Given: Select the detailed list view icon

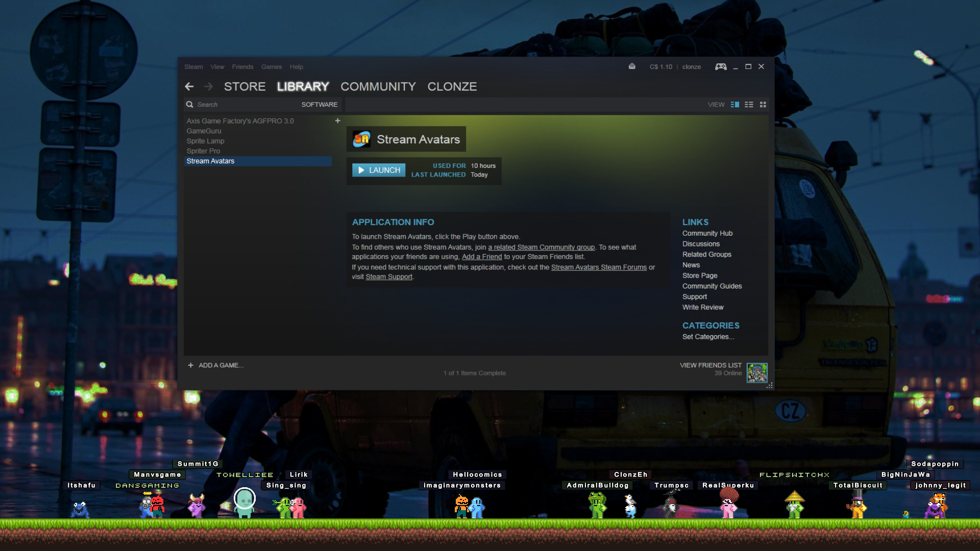Looking at the screenshot, I should click(x=734, y=104).
